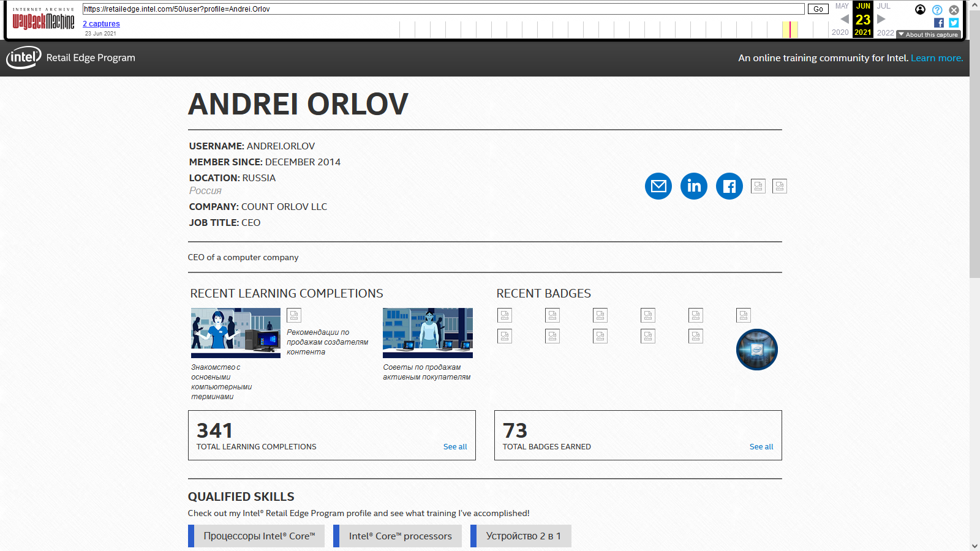Click the Intel logo in header
This screenshot has height=551, width=980.
[x=24, y=58]
